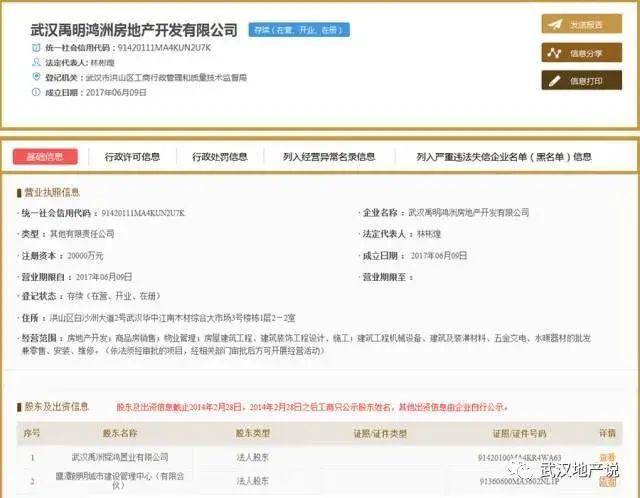The width and height of the screenshot is (640, 498).
Task: Select the 基础信息 tab
Action: [45, 156]
